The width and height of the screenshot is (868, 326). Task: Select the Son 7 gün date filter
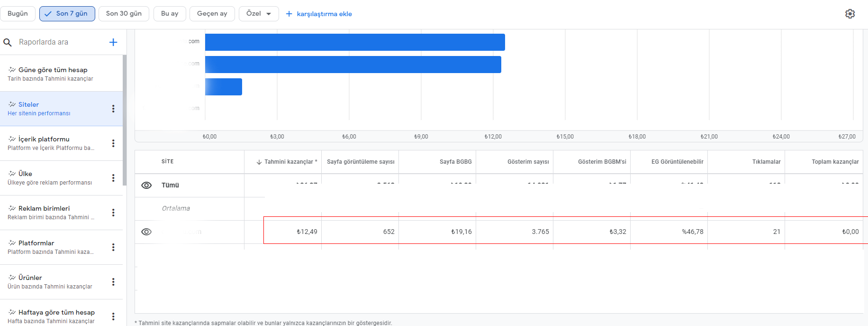[67, 13]
